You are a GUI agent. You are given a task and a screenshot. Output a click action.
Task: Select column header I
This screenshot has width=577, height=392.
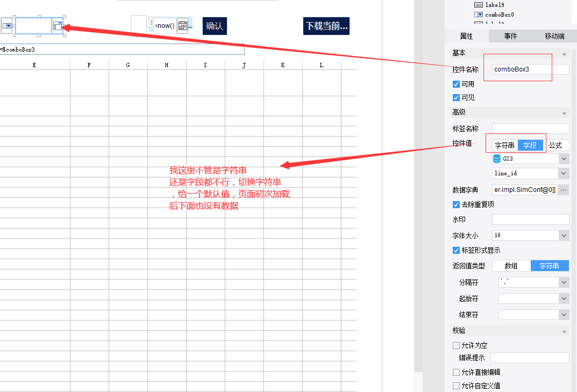pos(205,65)
